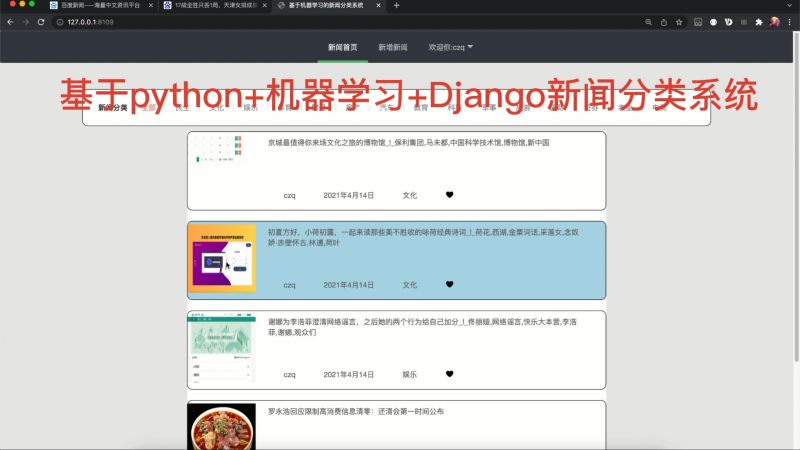Open the Chrome three-dot menu
This screenshot has height=450, width=800.
[789, 22]
